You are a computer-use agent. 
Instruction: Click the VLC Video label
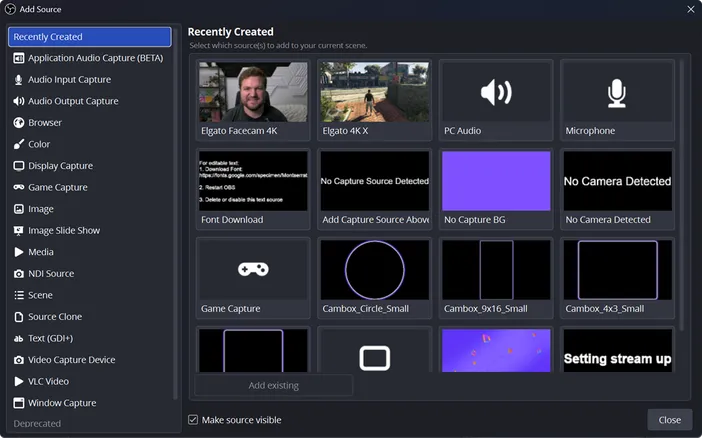pos(48,382)
